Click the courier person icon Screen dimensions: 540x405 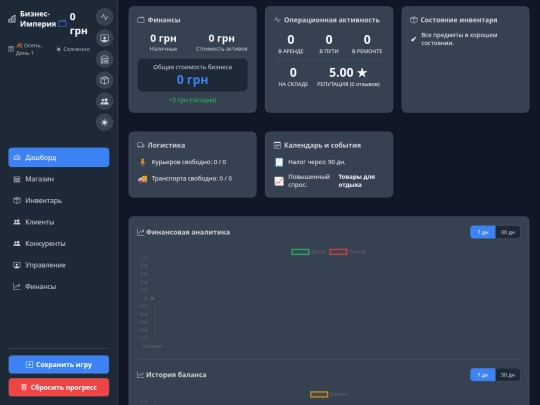pyautogui.click(x=143, y=162)
